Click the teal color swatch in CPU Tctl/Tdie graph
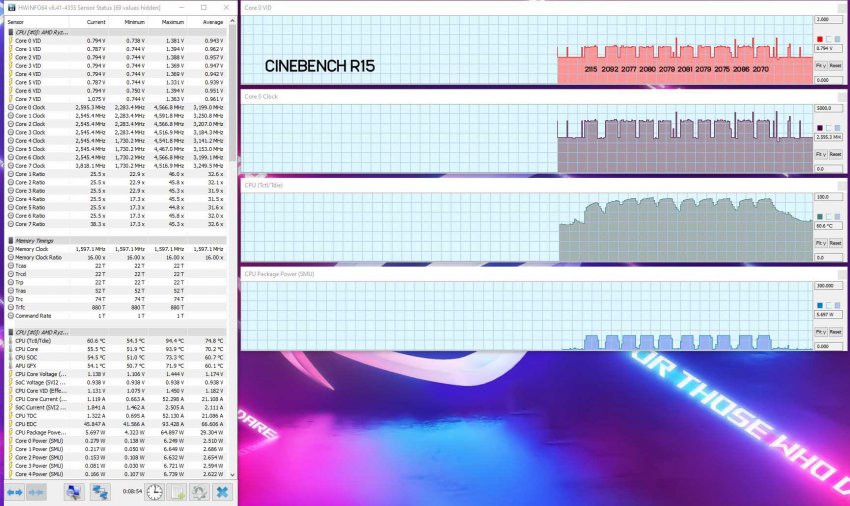The width and height of the screenshot is (850, 506). point(820,216)
